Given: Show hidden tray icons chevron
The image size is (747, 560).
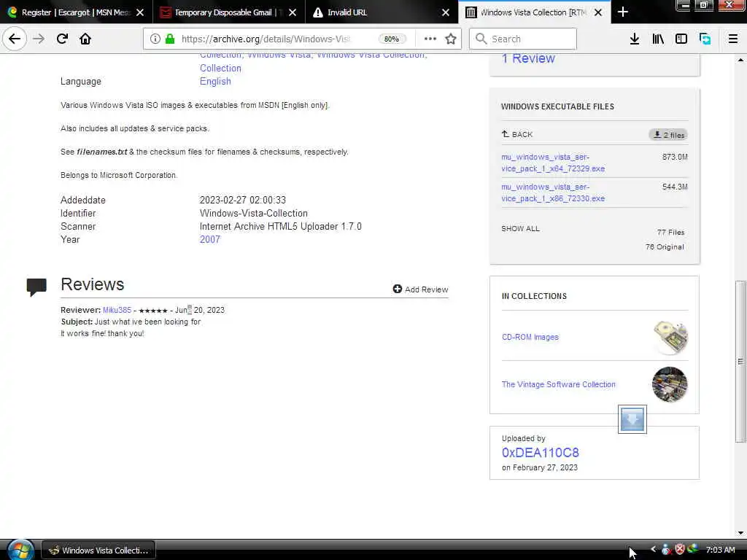Looking at the screenshot, I should coord(653,550).
